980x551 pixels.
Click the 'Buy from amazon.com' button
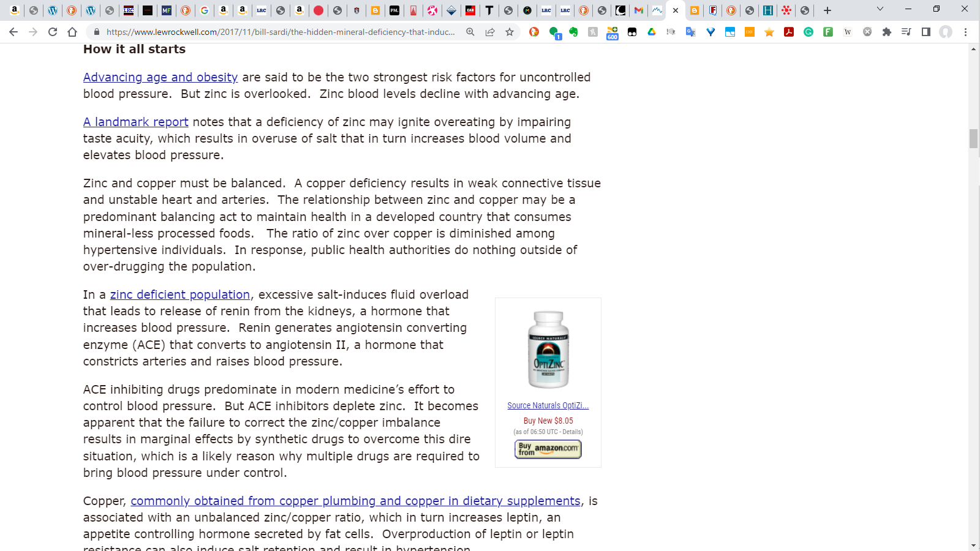[x=548, y=449]
